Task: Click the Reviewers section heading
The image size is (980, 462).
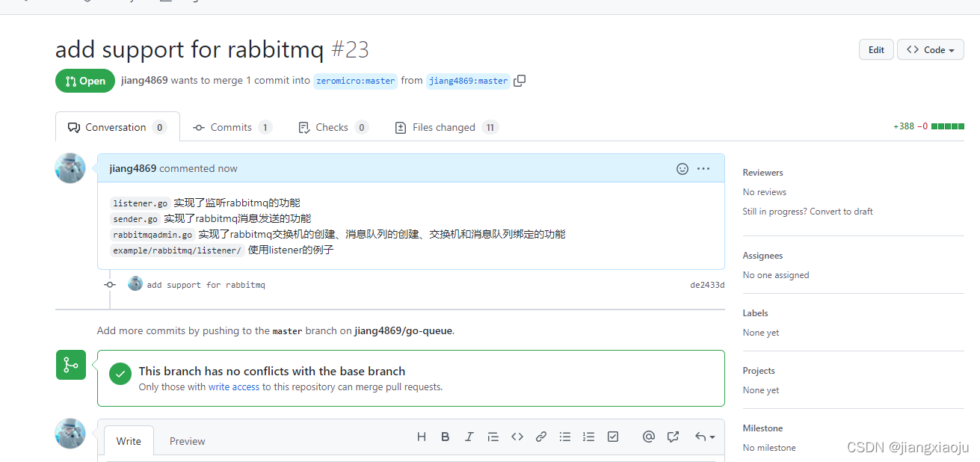Action: point(762,173)
